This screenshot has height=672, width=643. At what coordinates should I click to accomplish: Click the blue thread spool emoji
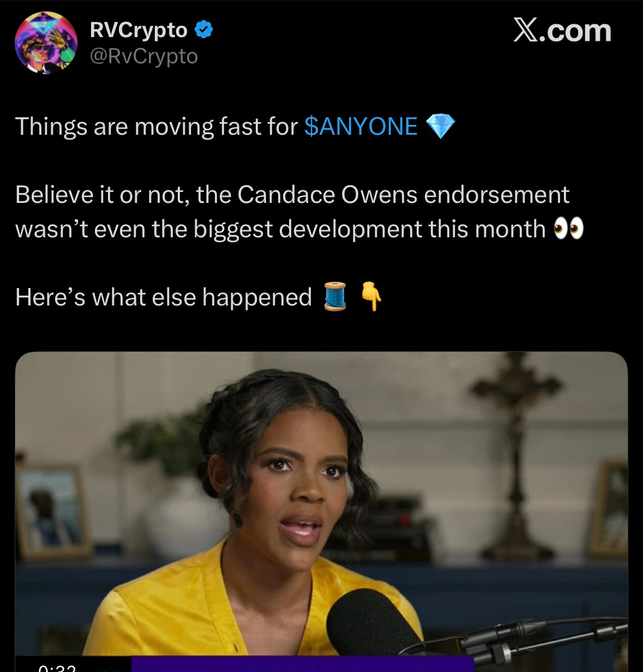pos(335,297)
